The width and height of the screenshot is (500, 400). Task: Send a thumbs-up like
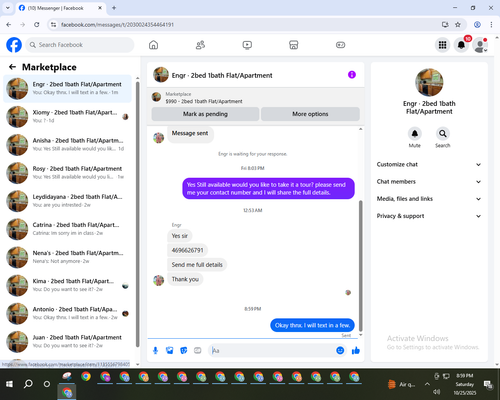point(356,350)
